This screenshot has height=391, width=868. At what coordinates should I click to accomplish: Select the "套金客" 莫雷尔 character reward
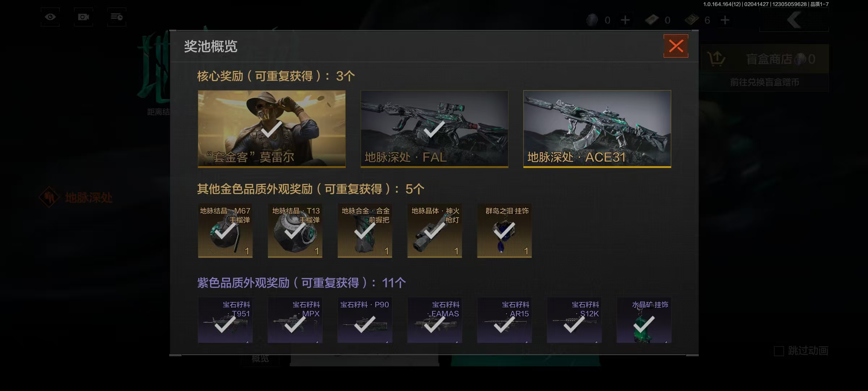[x=272, y=129]
